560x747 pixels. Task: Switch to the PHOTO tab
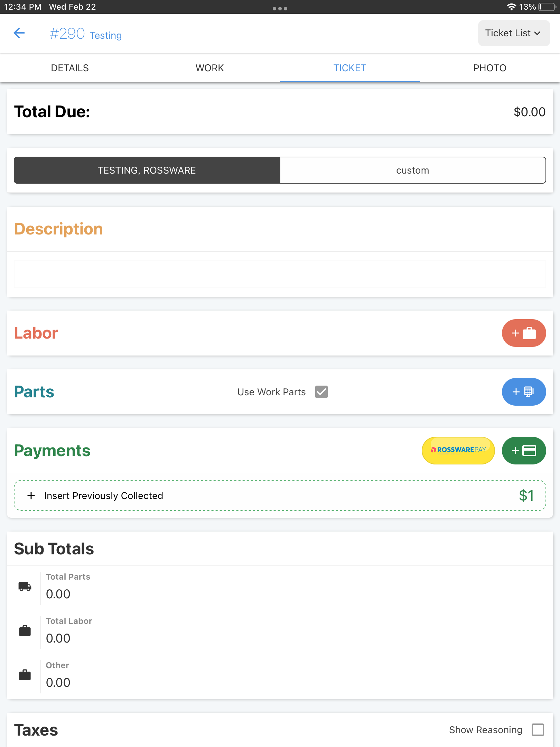(490, 68)
